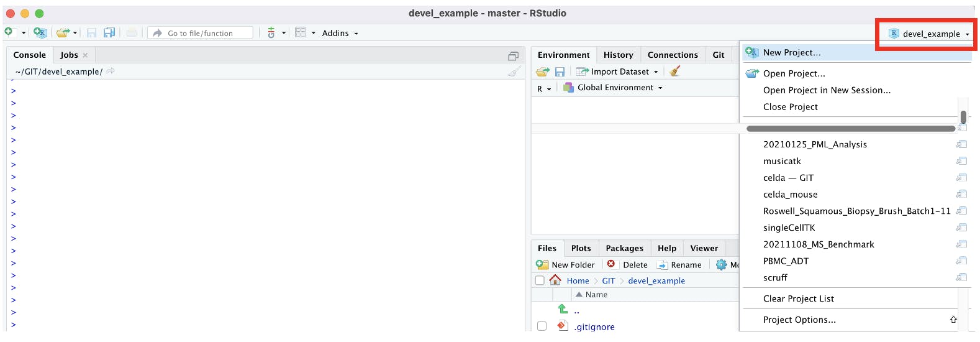
Task: Open the Viewer tab
Action: click(704, 248)
